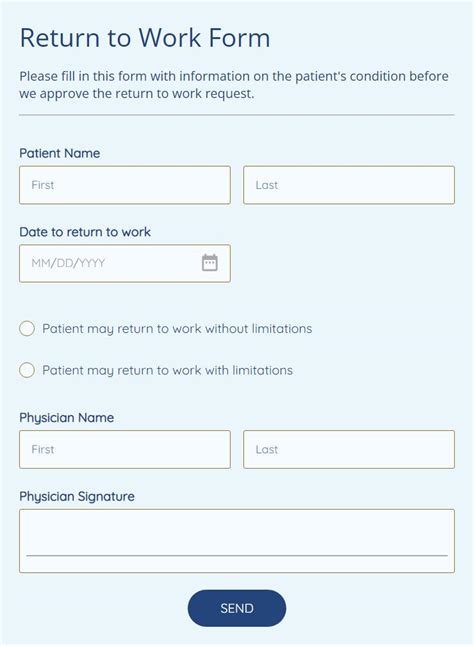
Task: Click the MM/DD/YYYY date input
Action: pyautogui.click(x=125, y=263)
